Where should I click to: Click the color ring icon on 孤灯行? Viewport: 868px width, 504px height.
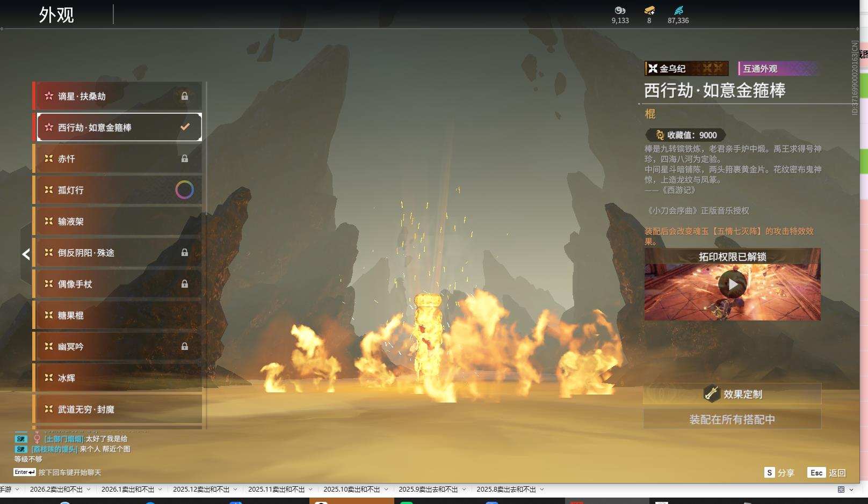[184, 190]
